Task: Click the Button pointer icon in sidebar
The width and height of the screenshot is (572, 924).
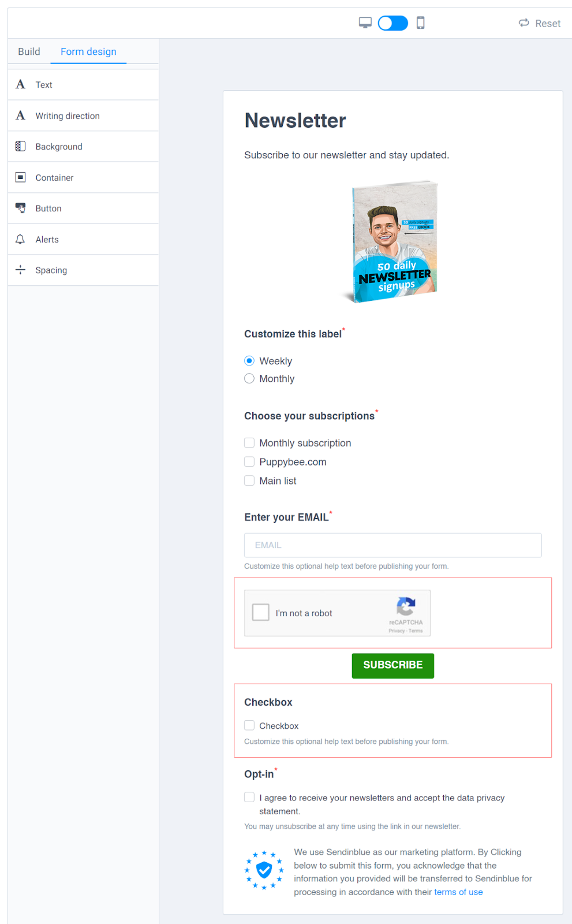Action: click(x=20, y=208)
